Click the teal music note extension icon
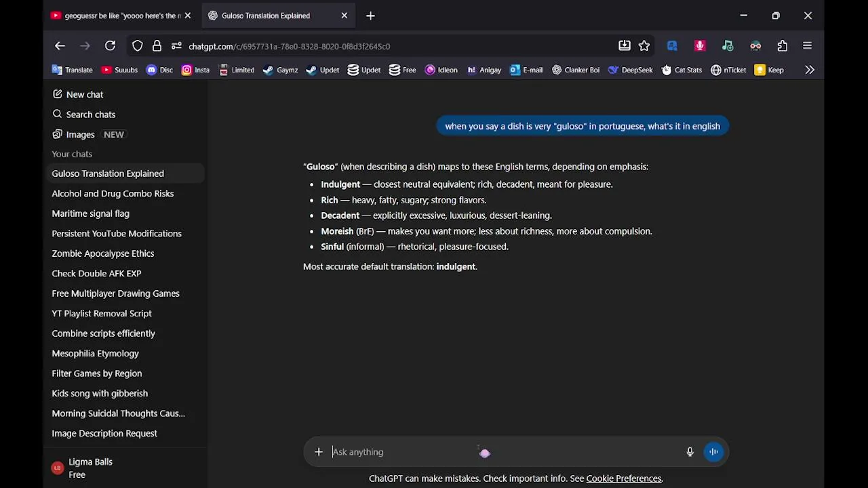This screenshot has height=488, width=868. [x=728, y=46]
